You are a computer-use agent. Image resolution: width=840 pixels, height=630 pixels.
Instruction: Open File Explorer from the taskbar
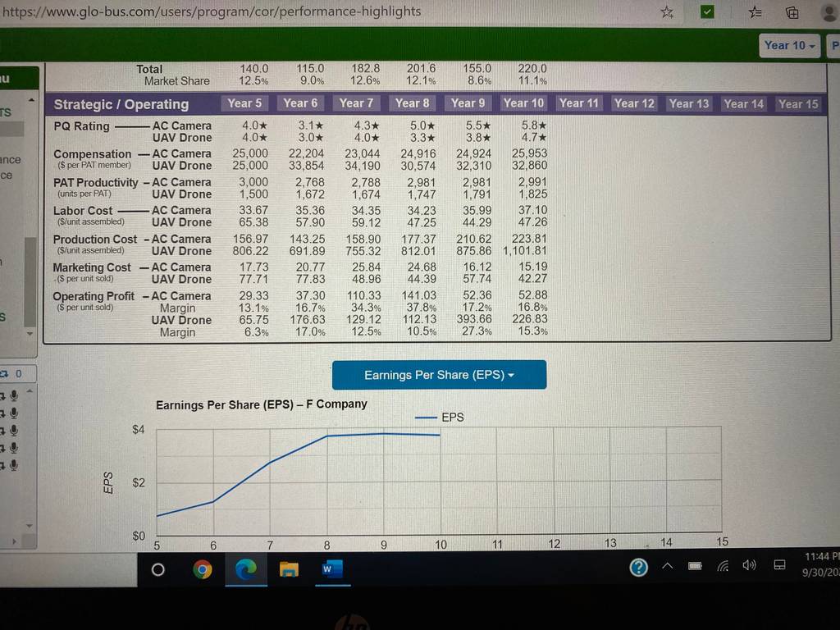(x=289, y=569)
